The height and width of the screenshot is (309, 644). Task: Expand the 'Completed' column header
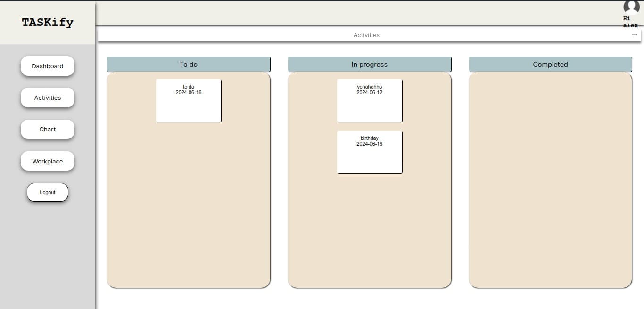click(550, 64)
